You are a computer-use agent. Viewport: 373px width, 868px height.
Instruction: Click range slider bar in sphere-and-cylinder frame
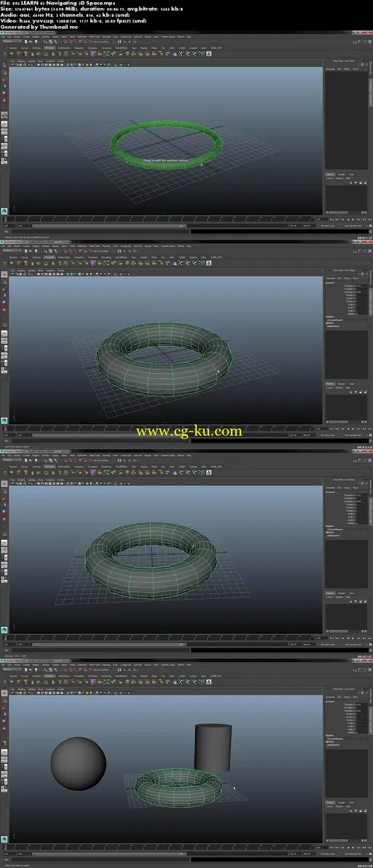pyautogui.click(x=109, y=854)
